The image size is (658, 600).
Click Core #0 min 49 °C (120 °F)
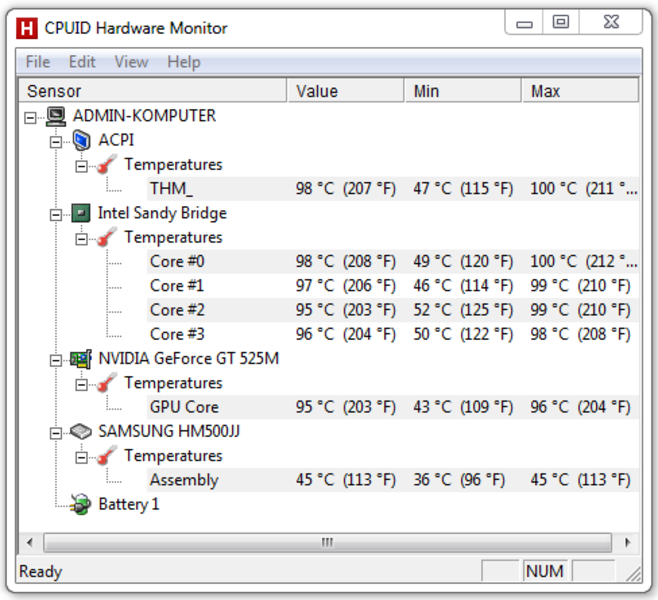[463, 262]
